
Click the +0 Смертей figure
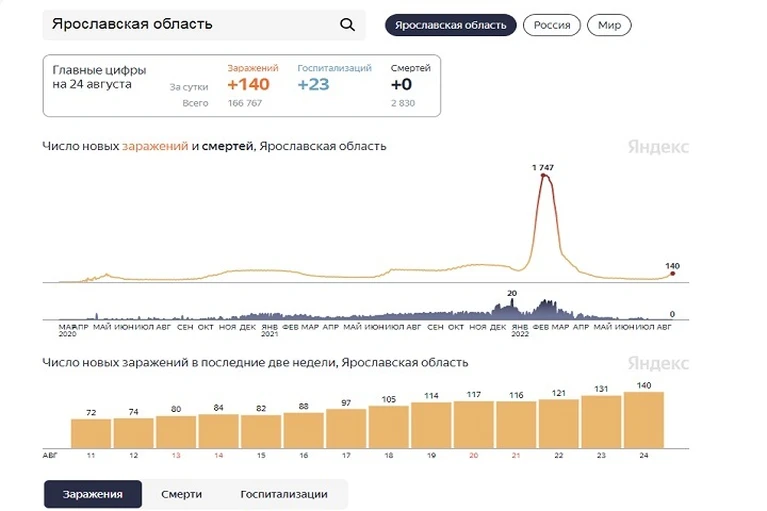pyautogui.click(x=401, y=85)
